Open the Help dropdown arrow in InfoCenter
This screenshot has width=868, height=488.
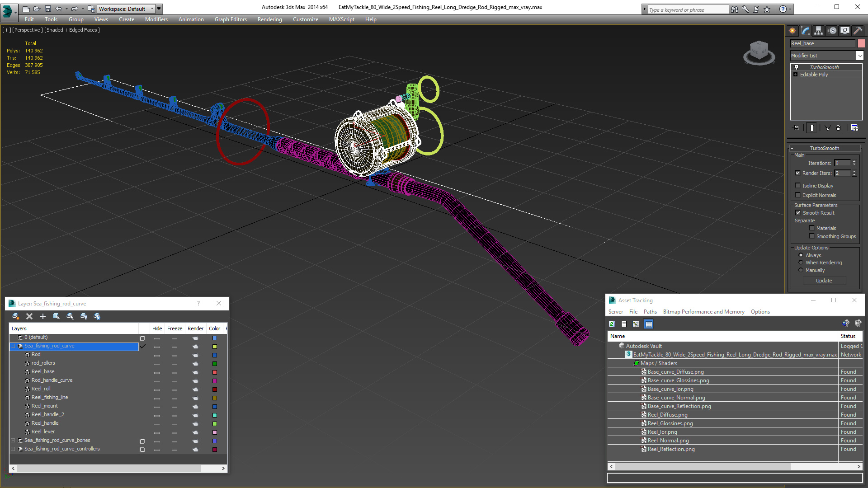[790, 9]
